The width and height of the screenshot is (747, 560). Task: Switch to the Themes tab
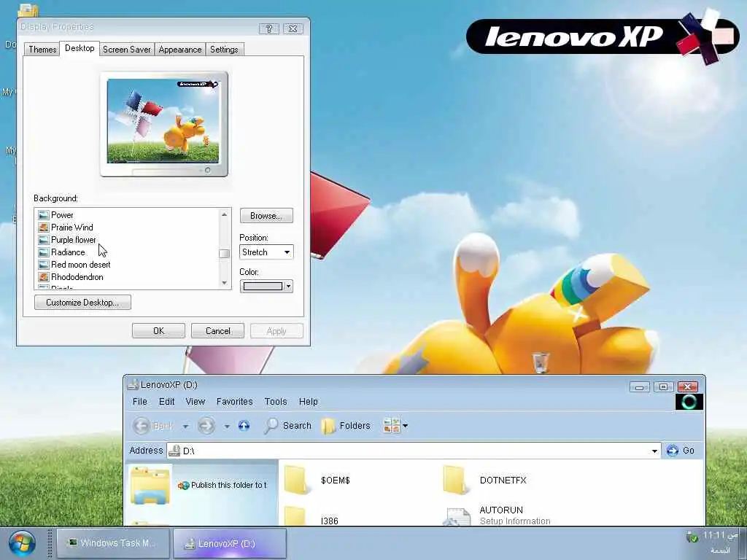42,50
